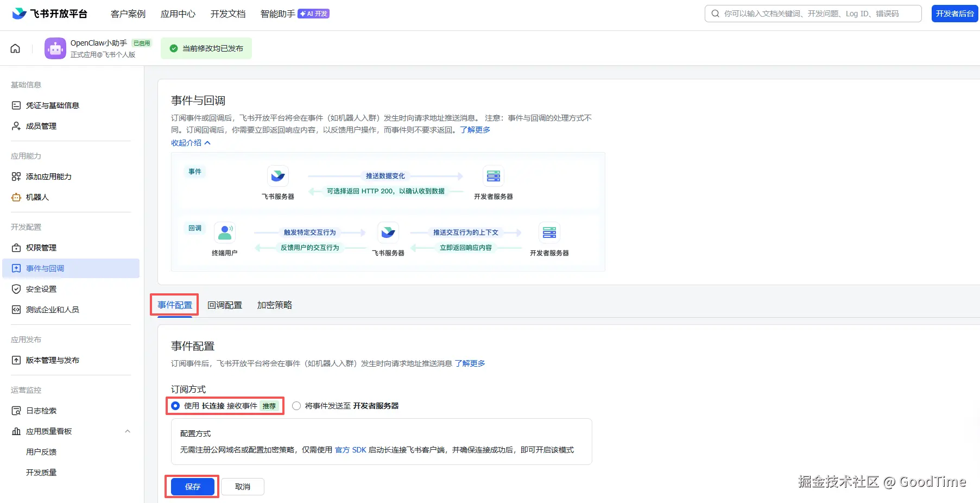
Task: Open 用户反馈 in the sidebar
Action: tap(41, 452)
